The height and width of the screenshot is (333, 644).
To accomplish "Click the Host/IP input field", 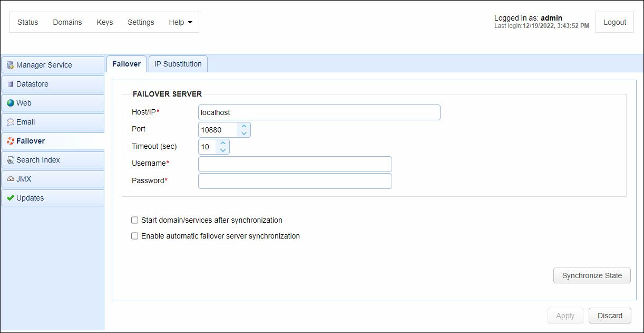I will coord(319,112).
